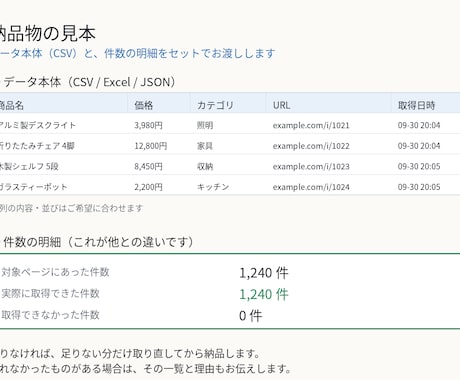Click the timestamp in the 1024 row
This screenshot has width=460, height=380.
(419, 187)
